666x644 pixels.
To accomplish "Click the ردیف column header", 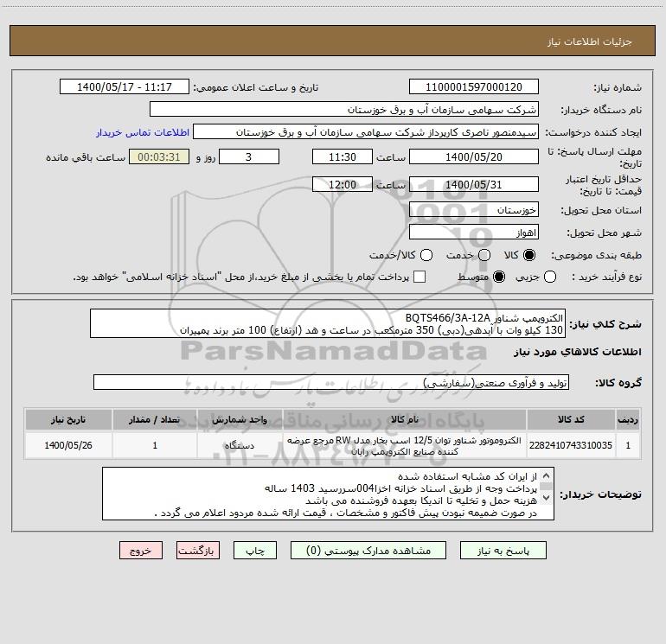I will (628, 419).
